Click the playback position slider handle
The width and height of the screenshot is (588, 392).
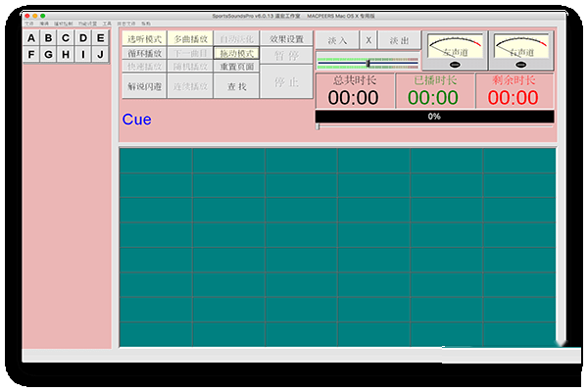pyautogui.click(x=318, y=126)
